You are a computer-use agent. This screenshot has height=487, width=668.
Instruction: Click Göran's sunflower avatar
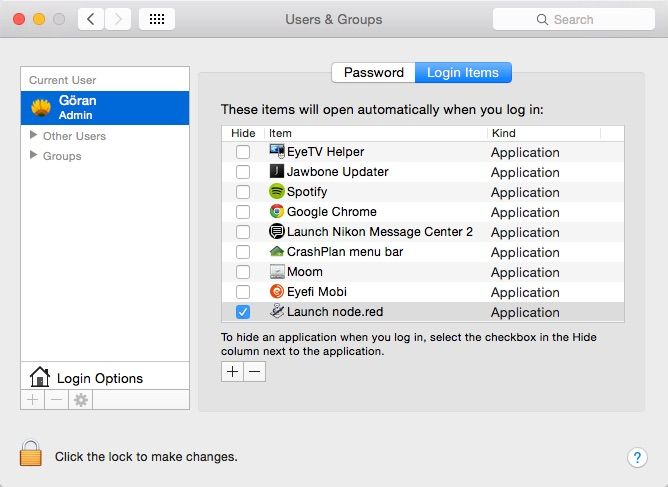click(41, 107)
